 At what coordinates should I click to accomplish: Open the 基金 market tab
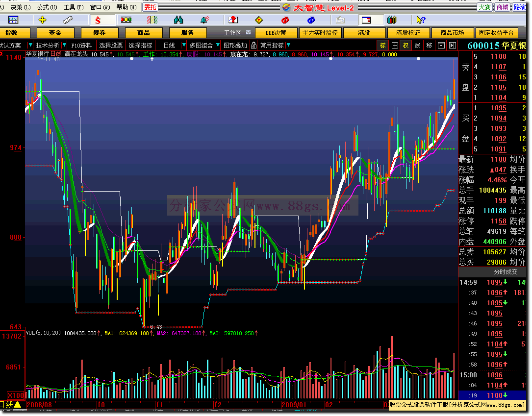[55, 33]
